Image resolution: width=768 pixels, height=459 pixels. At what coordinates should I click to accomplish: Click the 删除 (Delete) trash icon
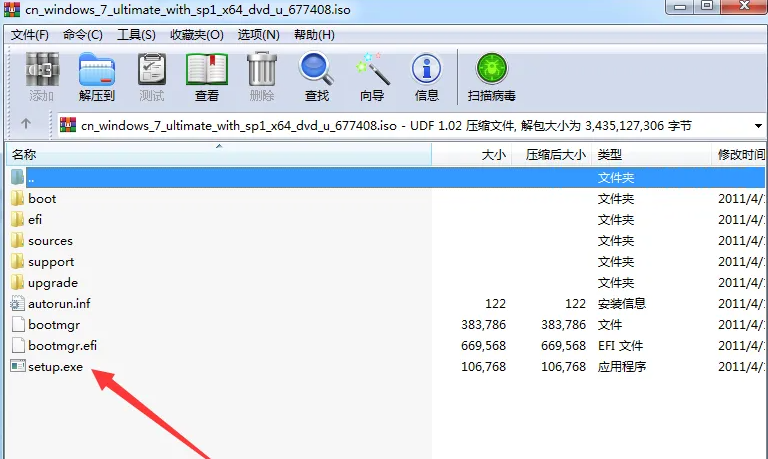[262, 70]
